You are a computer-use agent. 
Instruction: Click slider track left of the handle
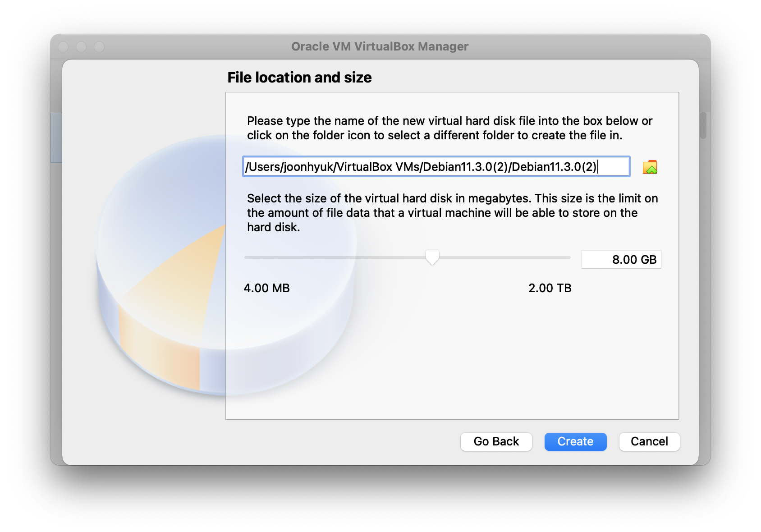(334, 257)
